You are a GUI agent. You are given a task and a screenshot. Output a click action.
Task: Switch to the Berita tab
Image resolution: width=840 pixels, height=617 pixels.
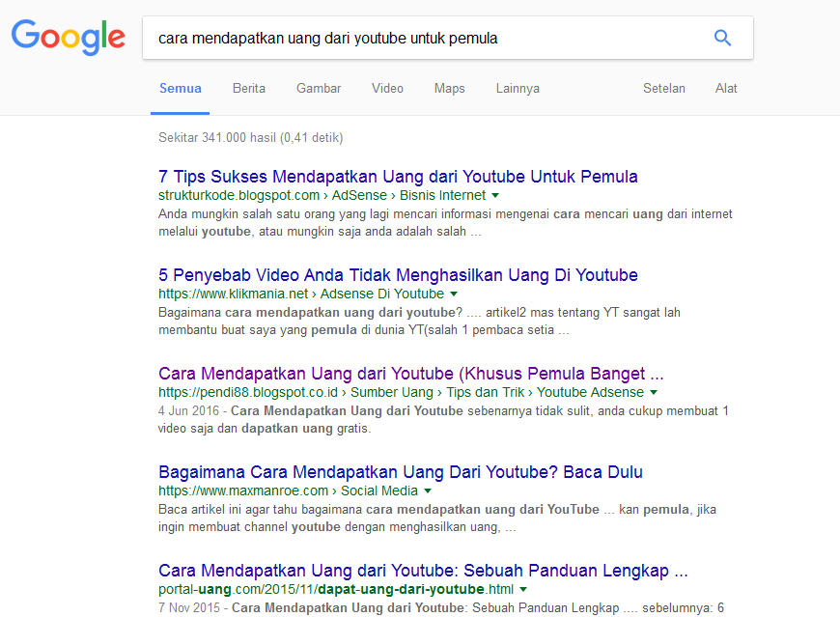248,89
